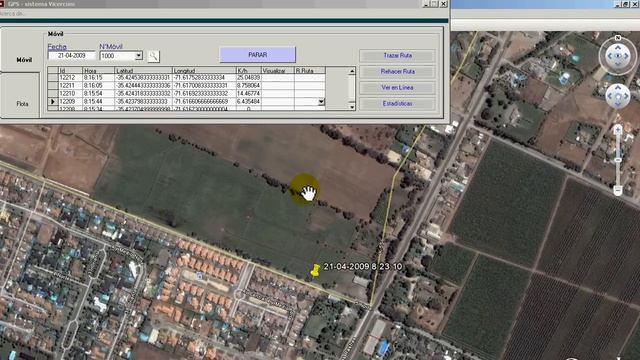Click the Ver en Linea button

coord(398,88)
